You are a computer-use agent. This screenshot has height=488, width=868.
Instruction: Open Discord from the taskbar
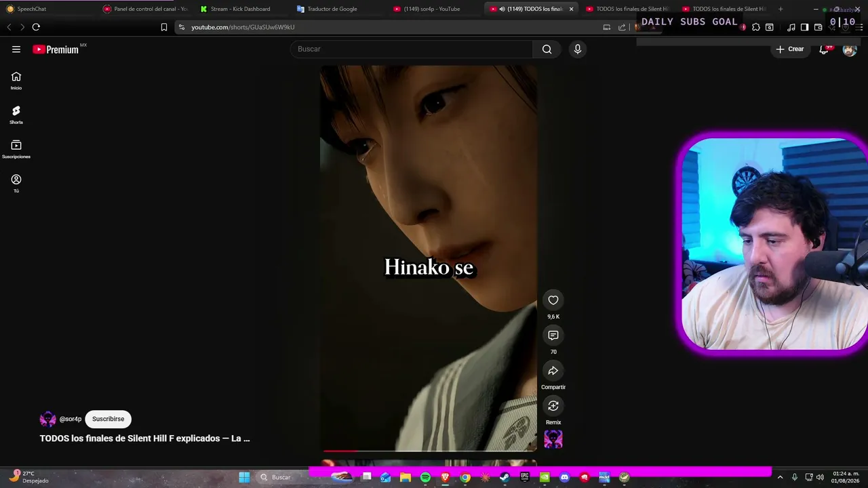[x=564, y=477]
